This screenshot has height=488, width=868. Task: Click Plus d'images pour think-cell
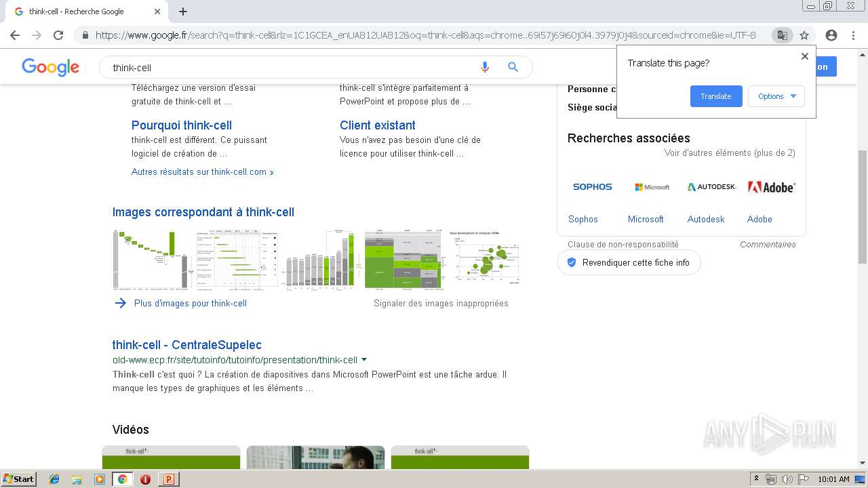[x=191, y=304]
